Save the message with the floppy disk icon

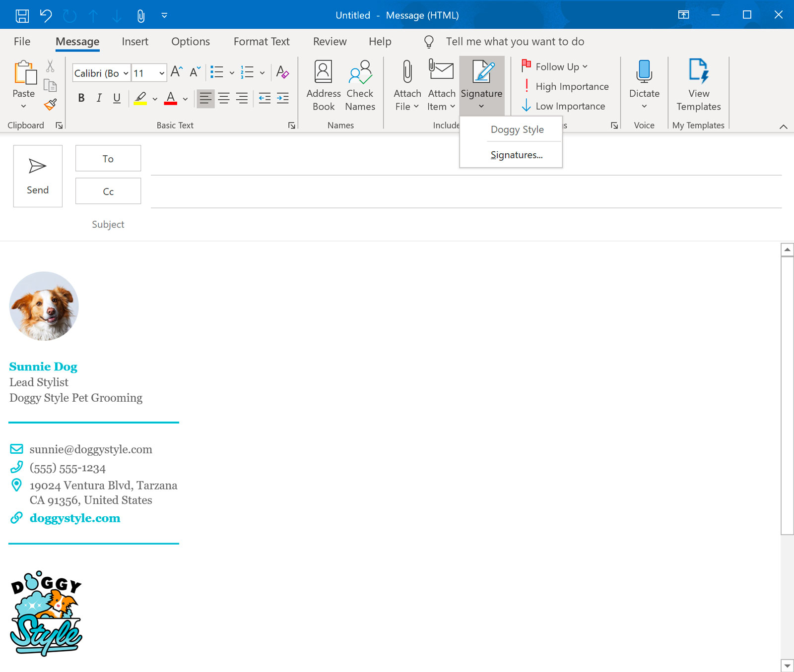tap(22, 15)
